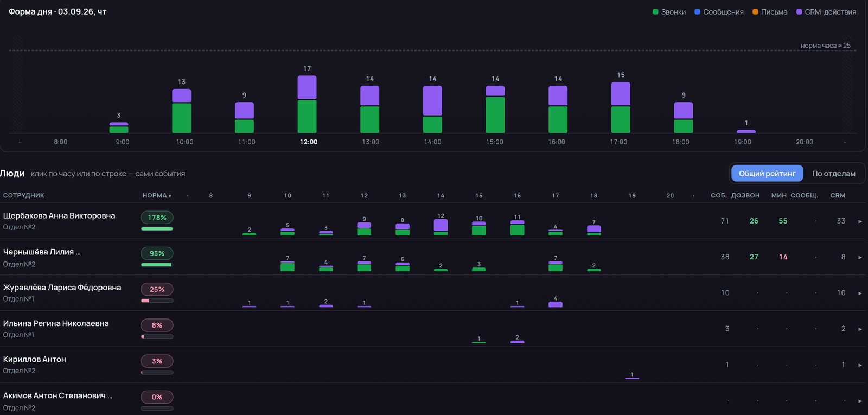Open Журавлёва's hour 17 mini bar (4)

click(x=556, y=304)
